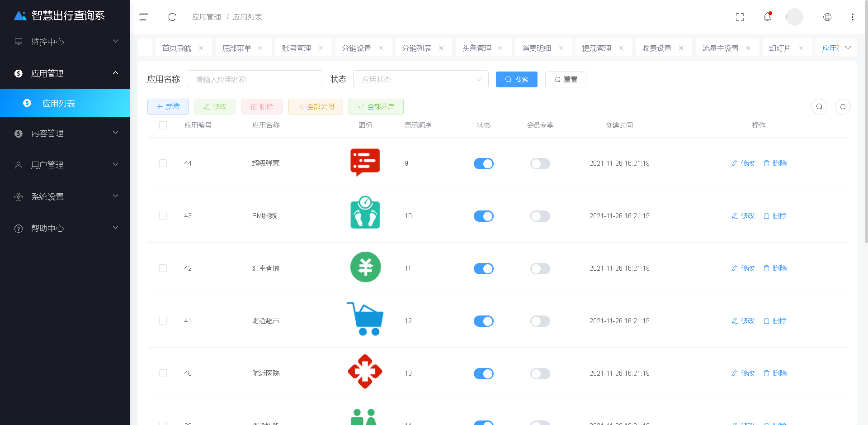Expand the tab list chevron dropdown

[848, 48]
